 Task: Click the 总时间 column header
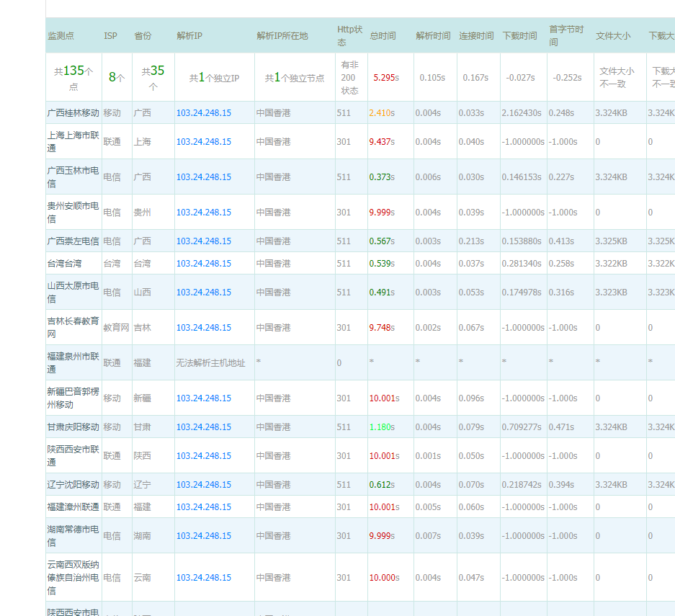point(383,35)
